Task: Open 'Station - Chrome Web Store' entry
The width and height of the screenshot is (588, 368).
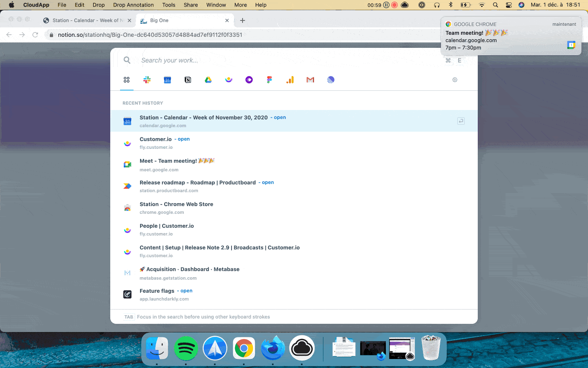Action: [294, 208]
